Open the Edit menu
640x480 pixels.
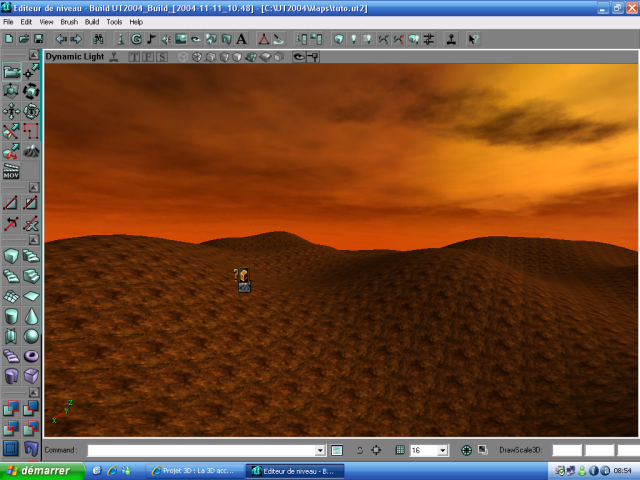pos(26,22)
